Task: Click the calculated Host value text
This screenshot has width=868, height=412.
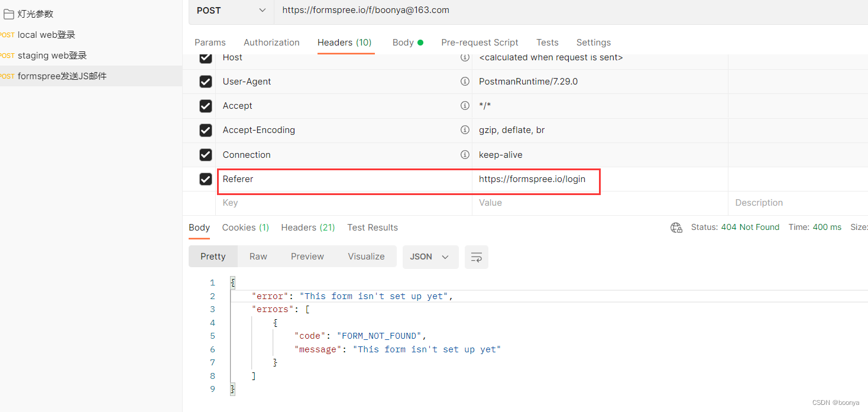Action: pos(550,57)
